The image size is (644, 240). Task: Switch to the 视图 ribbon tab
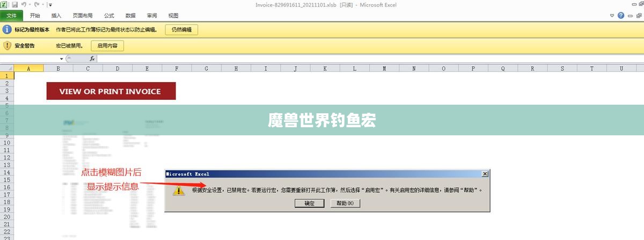(x=173, y=16)
